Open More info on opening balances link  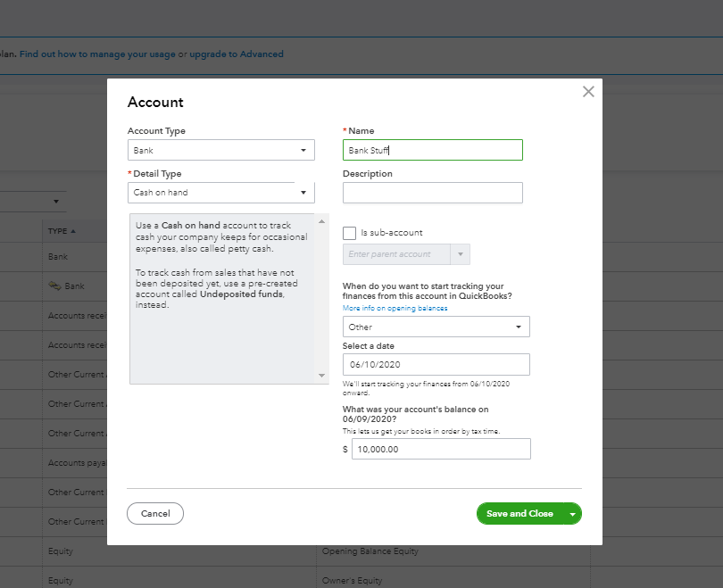click(395, 308)
